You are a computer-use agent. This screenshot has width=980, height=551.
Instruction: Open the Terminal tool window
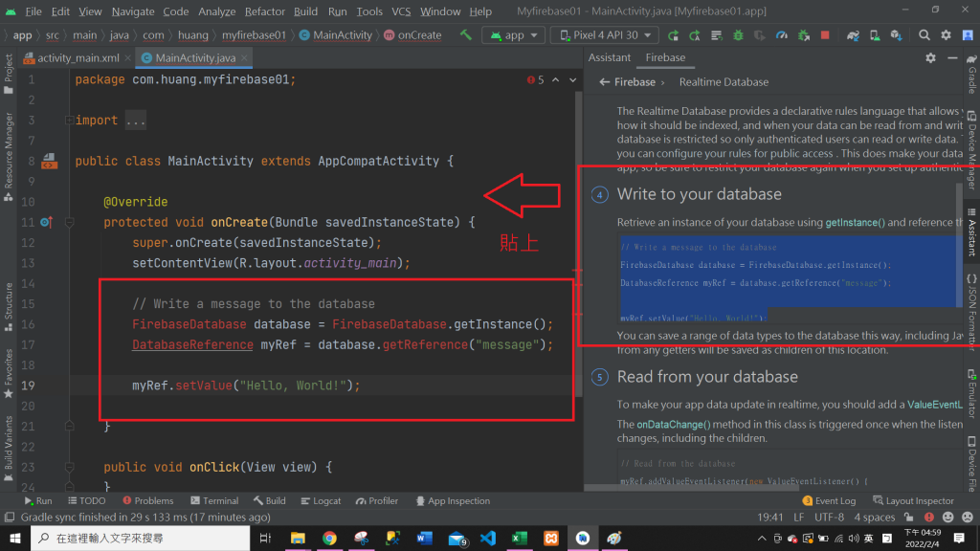214,500
